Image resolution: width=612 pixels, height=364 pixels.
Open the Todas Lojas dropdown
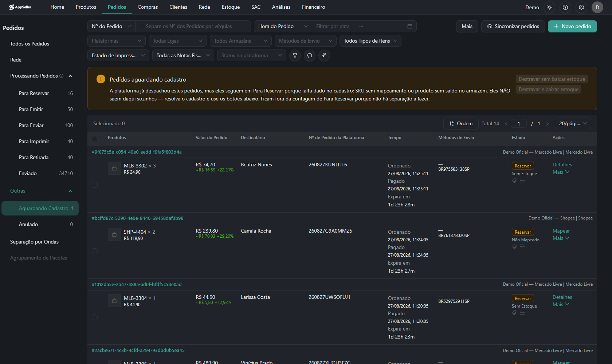(178, 41)
